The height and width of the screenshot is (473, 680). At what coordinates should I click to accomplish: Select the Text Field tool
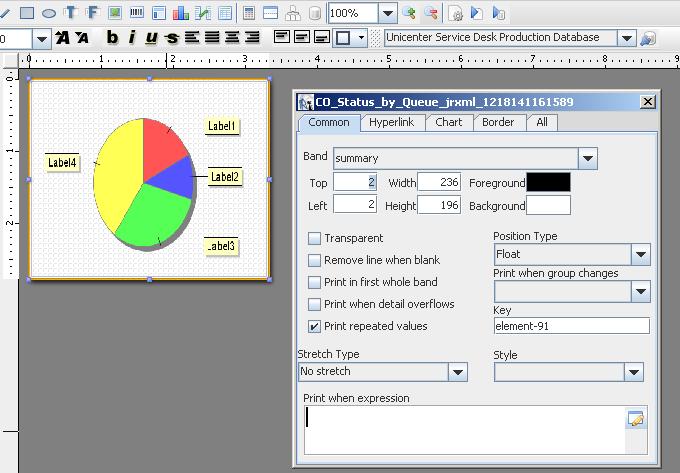click(x=92, y=13)
